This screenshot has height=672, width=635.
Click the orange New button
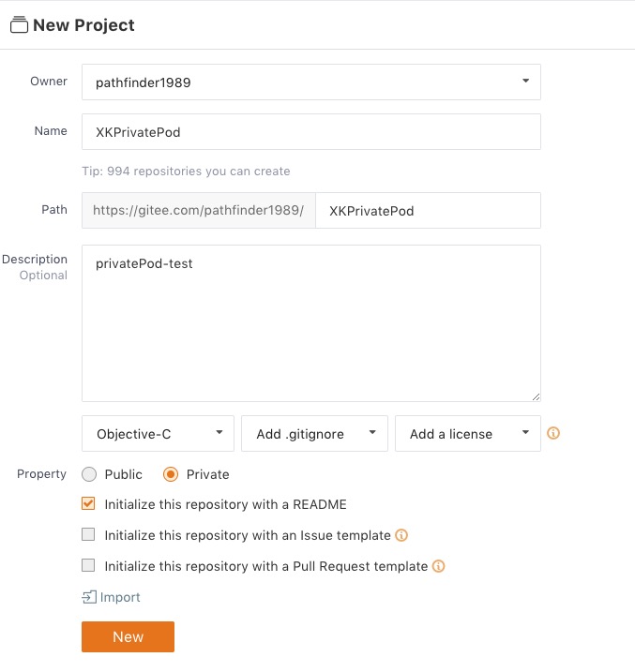[128, 636]
